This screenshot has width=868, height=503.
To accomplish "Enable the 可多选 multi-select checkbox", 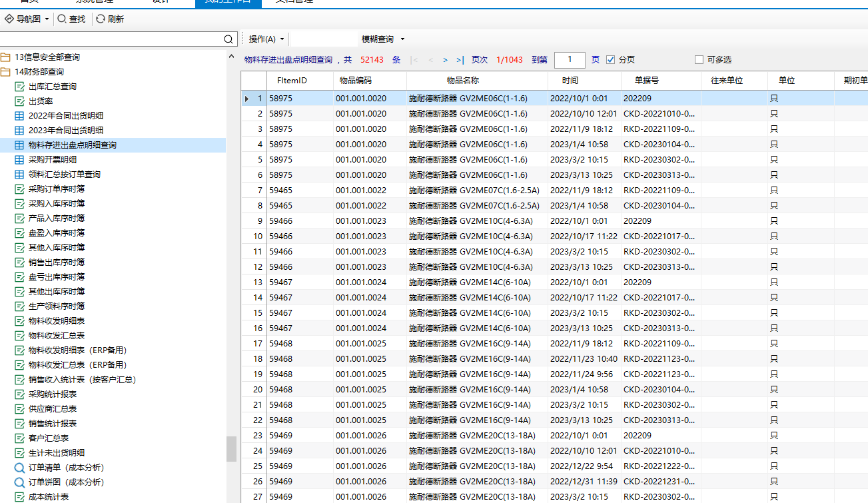I will coord(699,60).
